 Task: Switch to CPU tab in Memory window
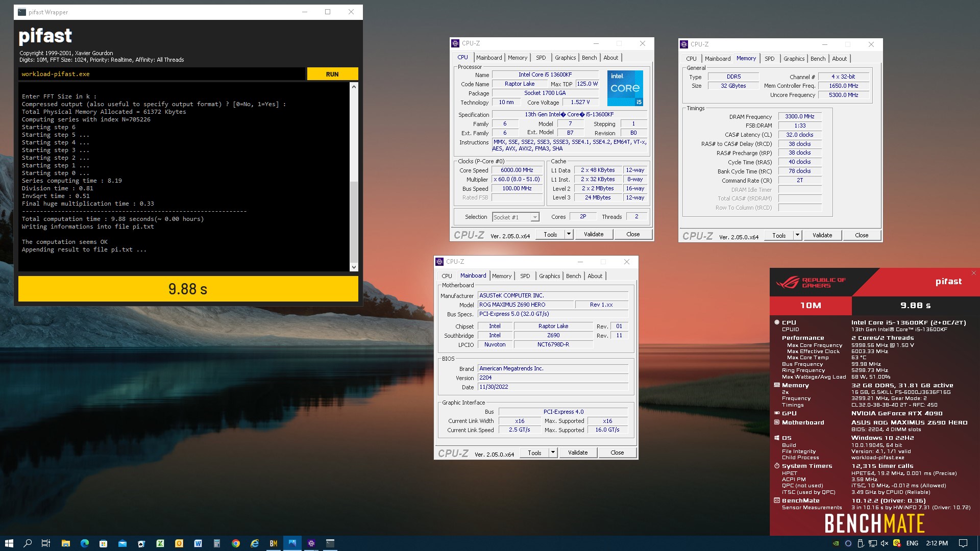(x=691, y=59)
